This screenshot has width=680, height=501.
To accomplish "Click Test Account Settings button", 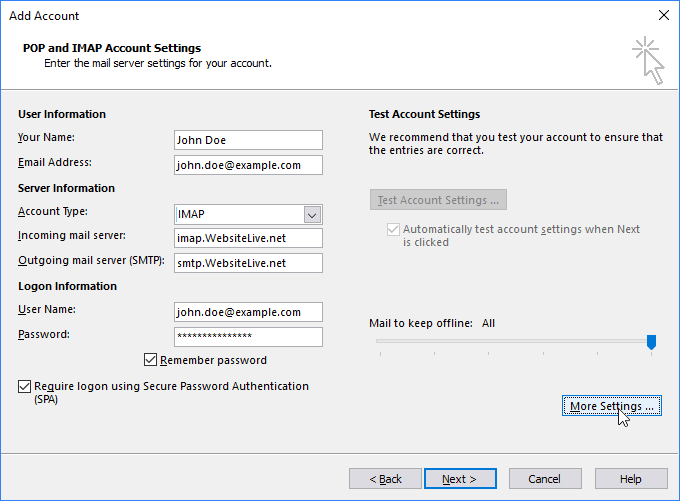I will pyautogui.click(x=438, y=200).
